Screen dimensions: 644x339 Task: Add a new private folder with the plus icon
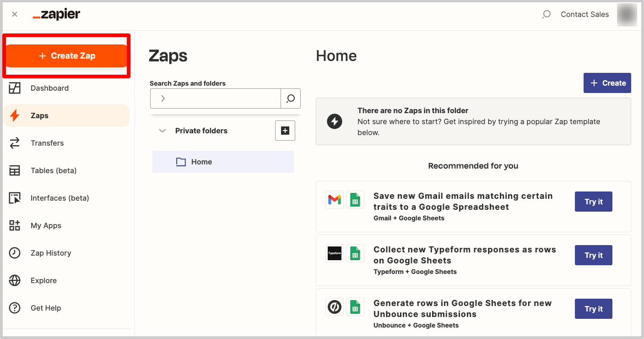(x=285, y=131)
